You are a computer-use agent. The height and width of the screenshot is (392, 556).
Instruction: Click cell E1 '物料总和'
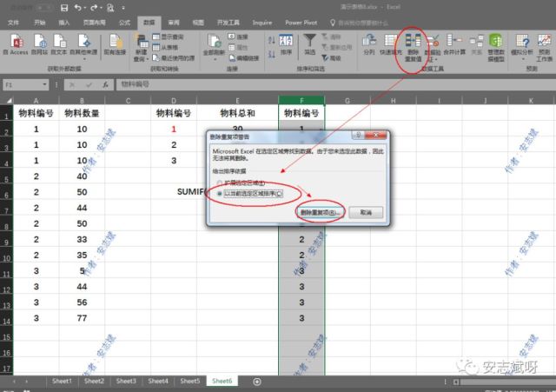point(237,113)
